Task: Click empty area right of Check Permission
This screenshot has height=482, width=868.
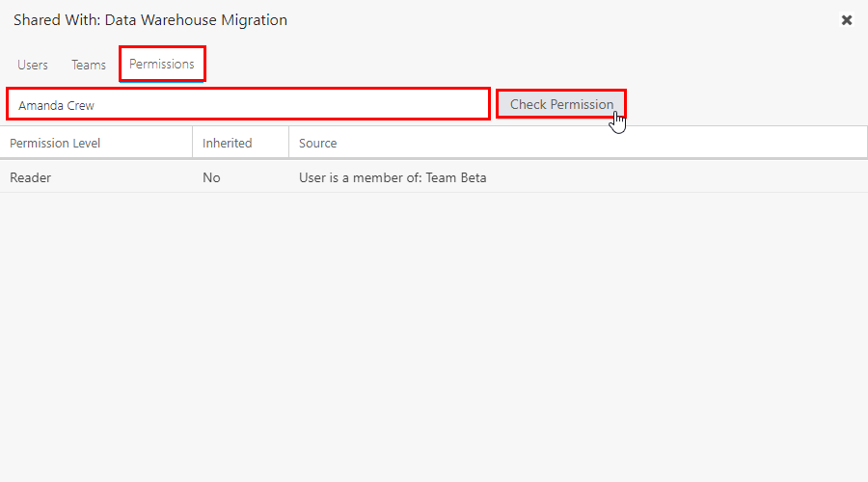Action: coord(746,104)
